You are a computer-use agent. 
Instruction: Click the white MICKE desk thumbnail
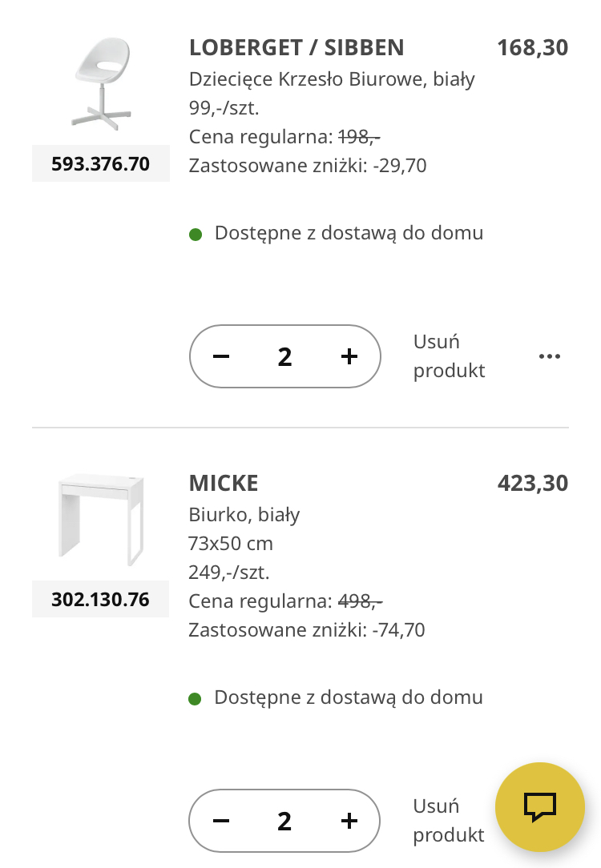[x=100, y=516]
